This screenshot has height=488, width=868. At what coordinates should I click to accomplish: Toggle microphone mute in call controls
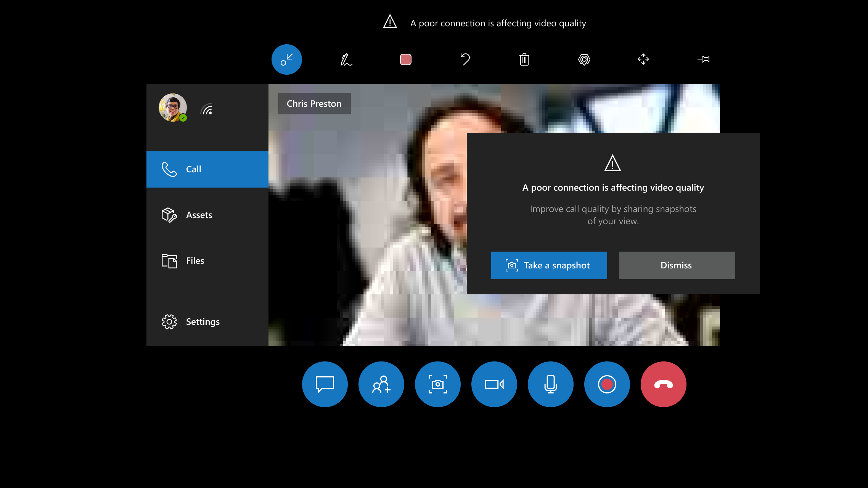[550, 384]
